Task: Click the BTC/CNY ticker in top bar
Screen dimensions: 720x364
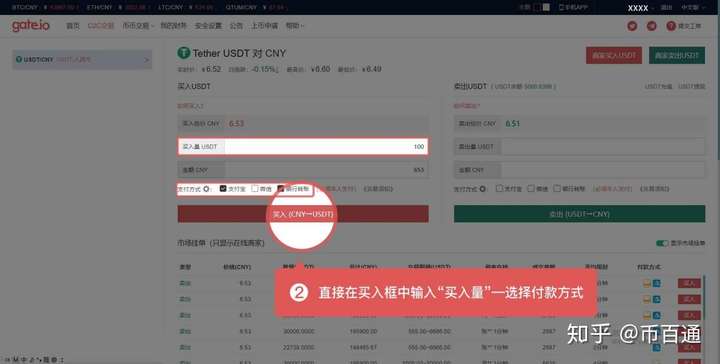Action: (45, 7)
